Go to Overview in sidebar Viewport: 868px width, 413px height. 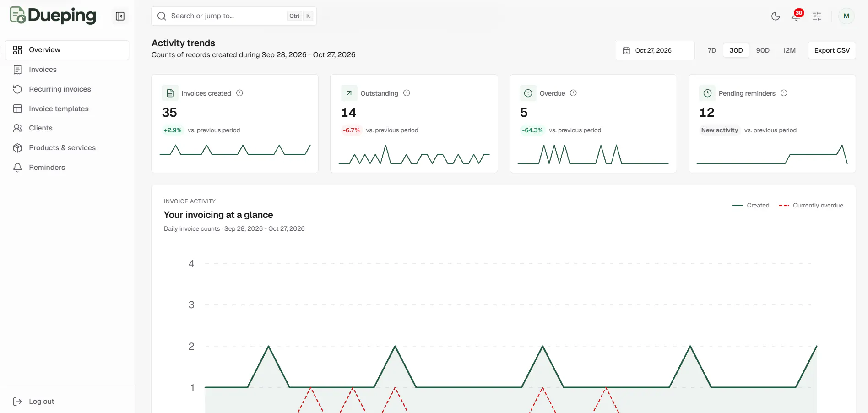(x=67, y=50)
